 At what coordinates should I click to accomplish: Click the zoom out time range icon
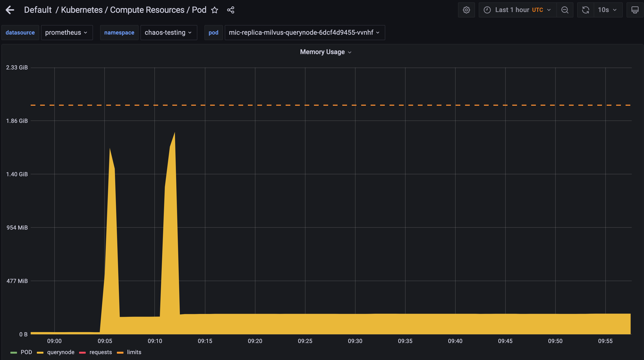(565, 10)
